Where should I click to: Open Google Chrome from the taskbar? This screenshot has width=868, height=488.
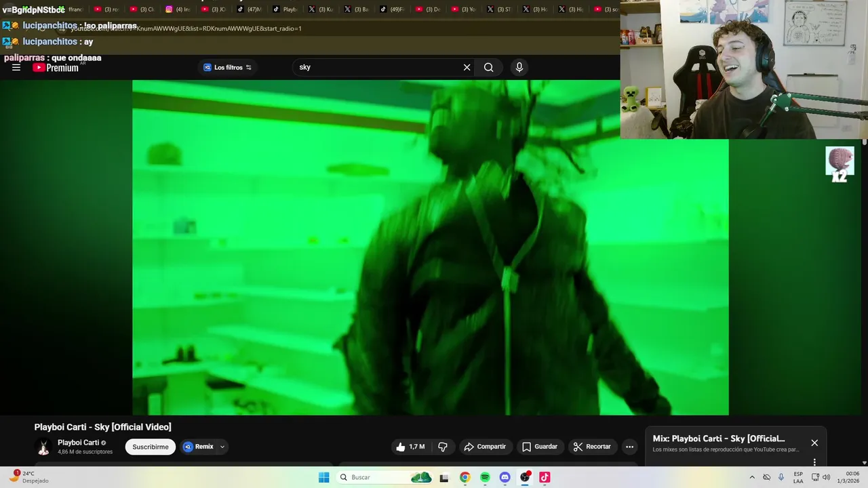pos(465,477)
